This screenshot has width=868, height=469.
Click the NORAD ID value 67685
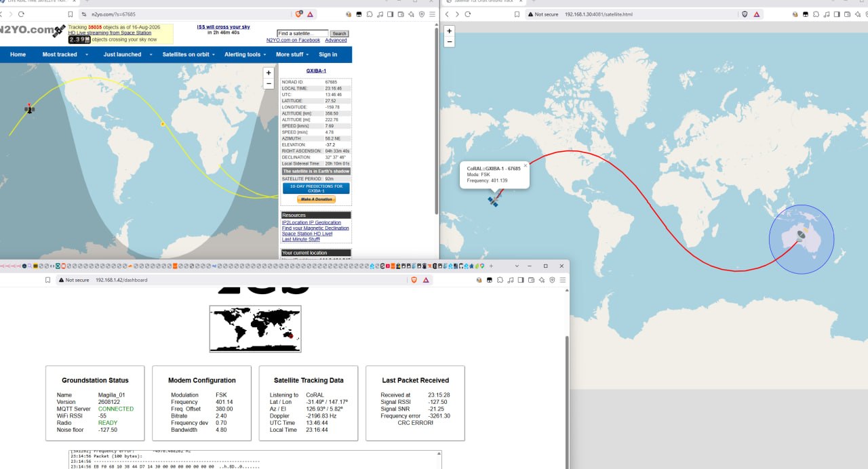coord(331,82)
